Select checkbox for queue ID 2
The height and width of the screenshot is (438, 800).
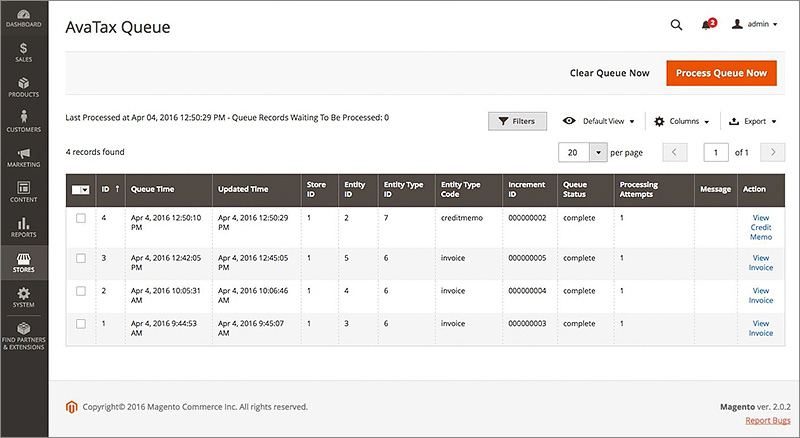point(81,291)
